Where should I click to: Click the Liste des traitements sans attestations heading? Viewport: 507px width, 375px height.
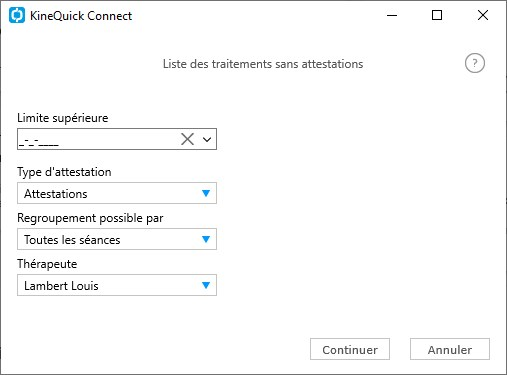pos(263,64)
